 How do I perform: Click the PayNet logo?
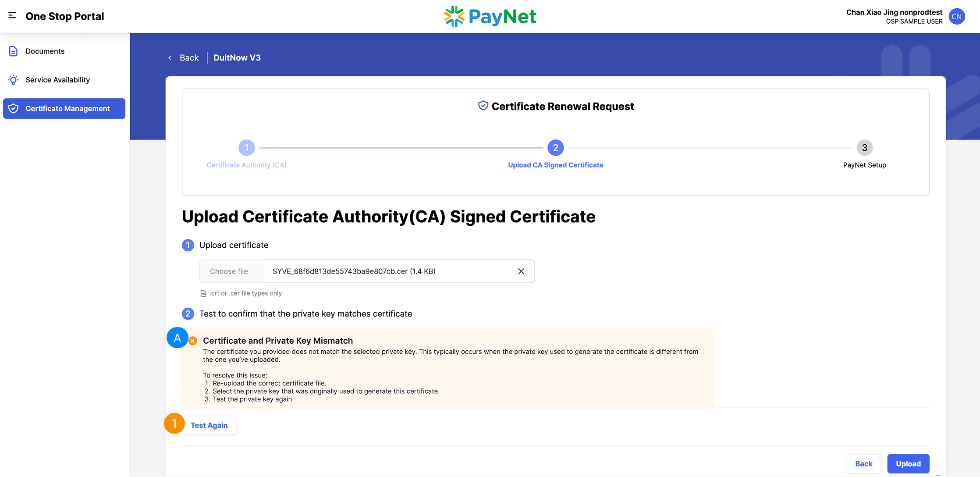tap(490, 16)
